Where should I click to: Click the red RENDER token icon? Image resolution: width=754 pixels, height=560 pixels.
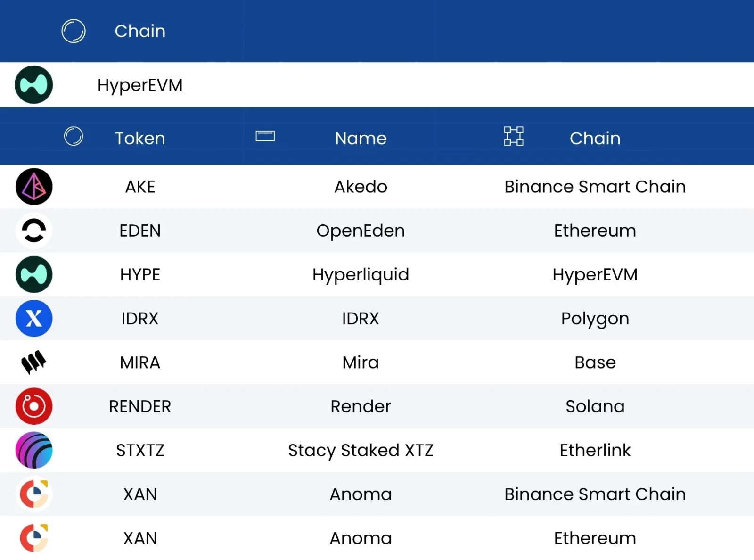coord(34,406)
